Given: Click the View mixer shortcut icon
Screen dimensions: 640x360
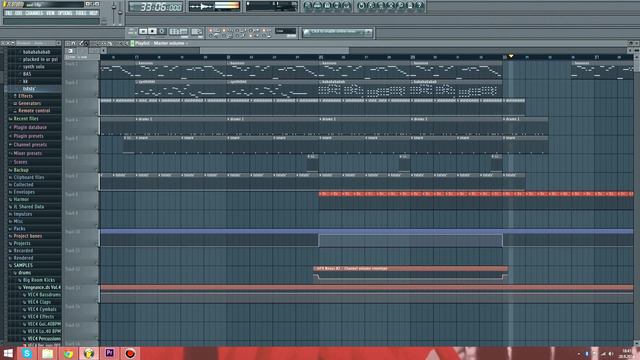Looking at the screenshot, I should tap(347, 6).
